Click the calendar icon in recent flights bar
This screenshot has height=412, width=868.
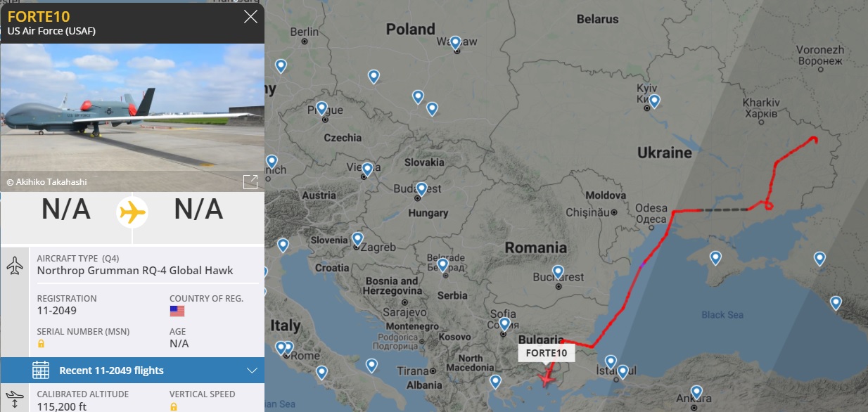pyautogui.click(x=41, y=371)
